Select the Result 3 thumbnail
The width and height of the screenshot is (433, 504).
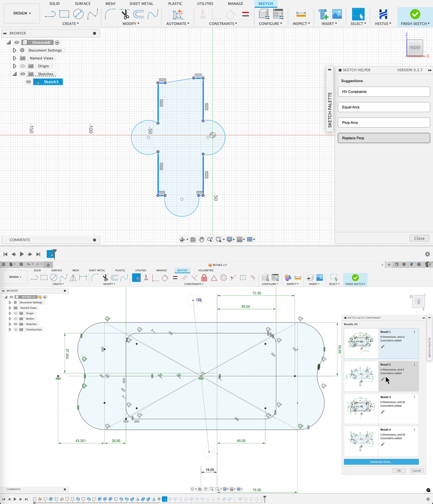[x=361, y=409]
